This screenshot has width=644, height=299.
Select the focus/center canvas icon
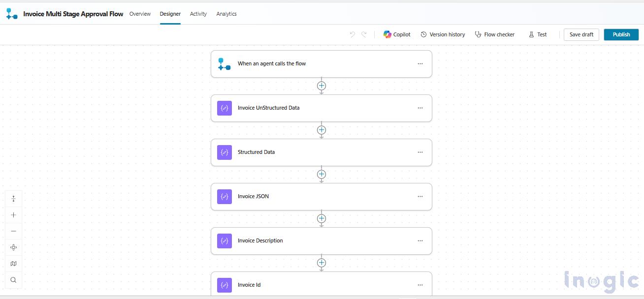click(x=13, y=247)
